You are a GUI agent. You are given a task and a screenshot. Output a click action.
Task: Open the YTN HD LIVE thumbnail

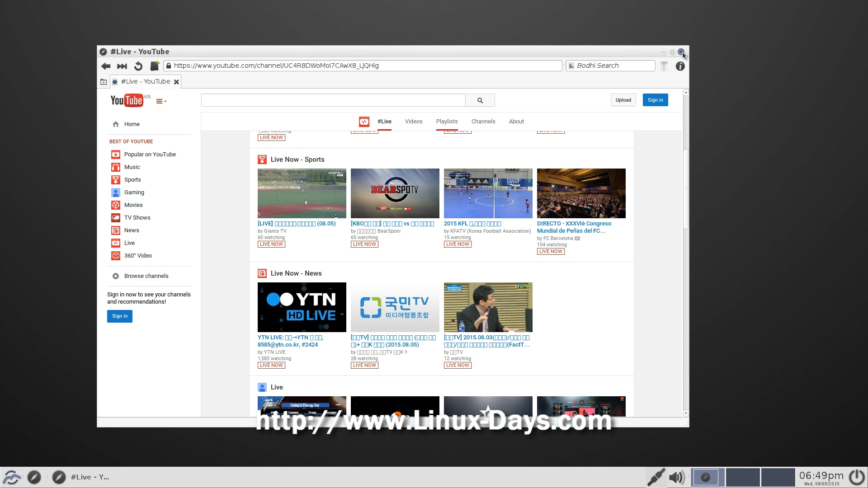point(302,307)
